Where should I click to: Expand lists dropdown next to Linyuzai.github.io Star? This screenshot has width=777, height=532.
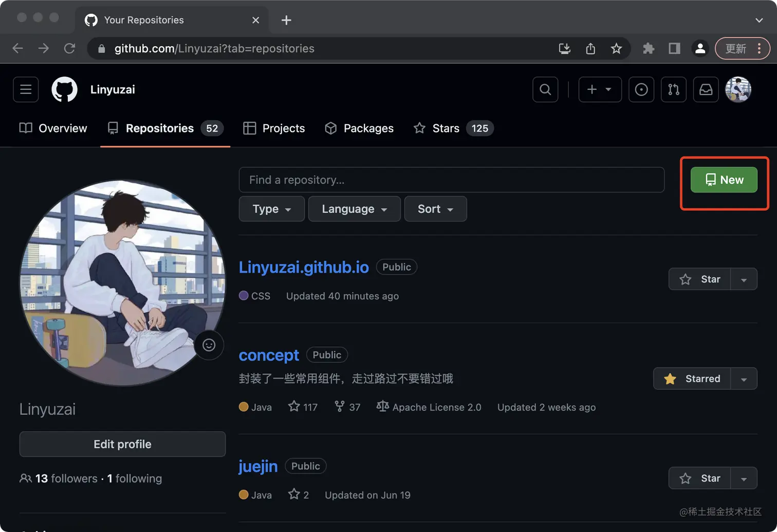[744, 279]
